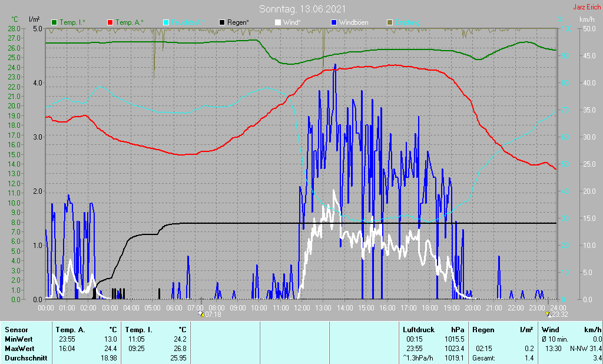603x364 pixels.
Task: Select the Temp. A.* legend label
Action: [129, 22]
